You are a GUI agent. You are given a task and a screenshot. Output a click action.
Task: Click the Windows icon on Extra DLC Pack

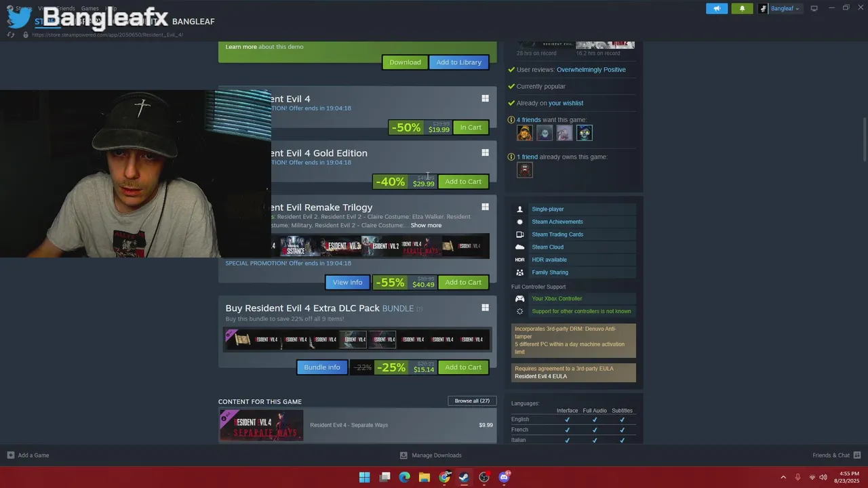[x=485, y=308]
